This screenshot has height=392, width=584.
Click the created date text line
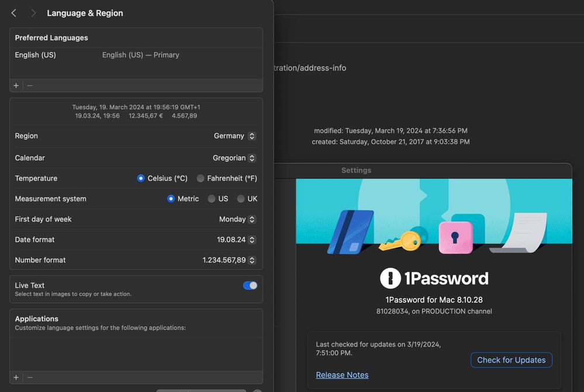pyautogui.click(x=391, y=142)
